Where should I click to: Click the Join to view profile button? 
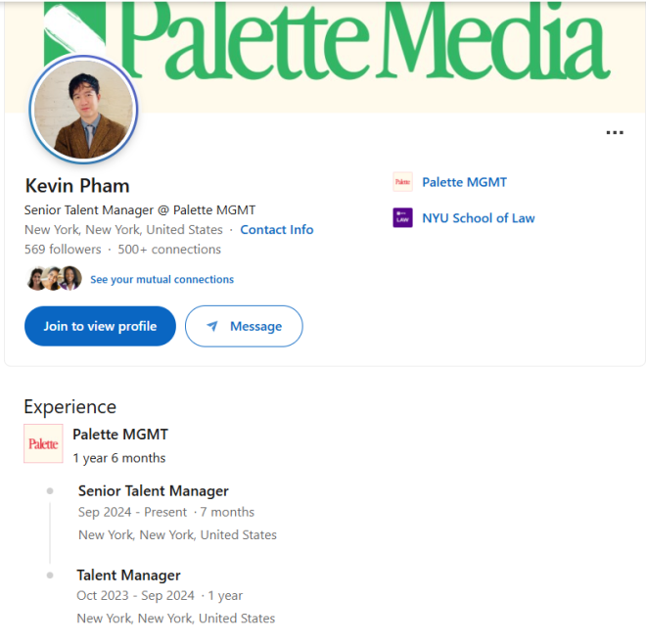click(x=100, y=326)
